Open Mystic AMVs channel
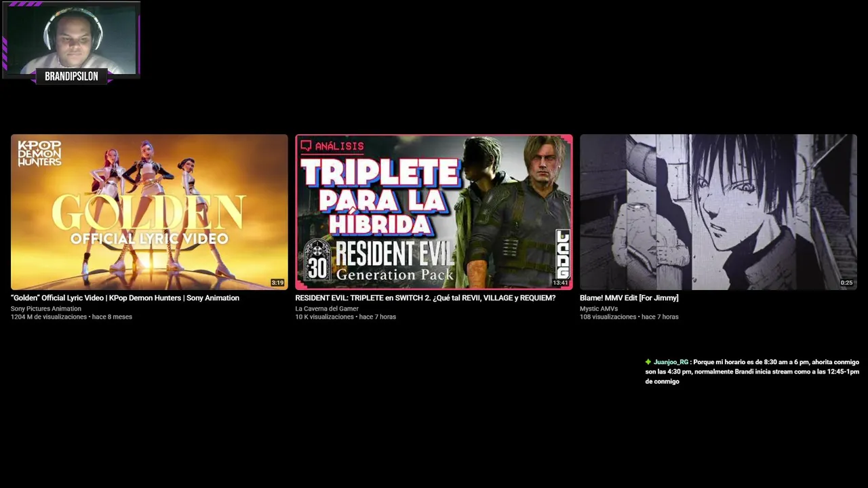Screen dimensions: 868x488 pyautogui.click(x=599, y=308)
